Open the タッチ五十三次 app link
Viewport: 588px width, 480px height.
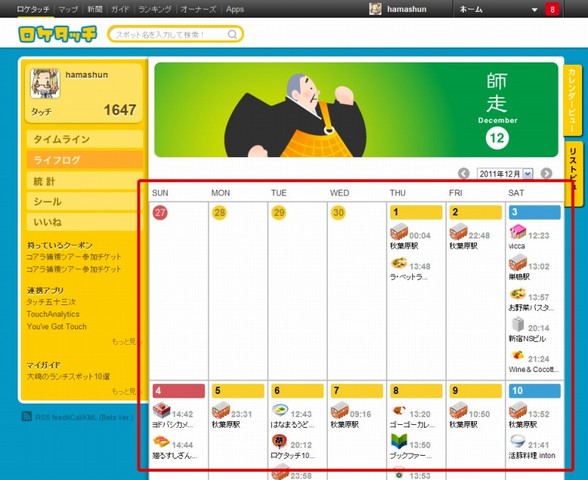pyautogui.click(x=51, y=302)
